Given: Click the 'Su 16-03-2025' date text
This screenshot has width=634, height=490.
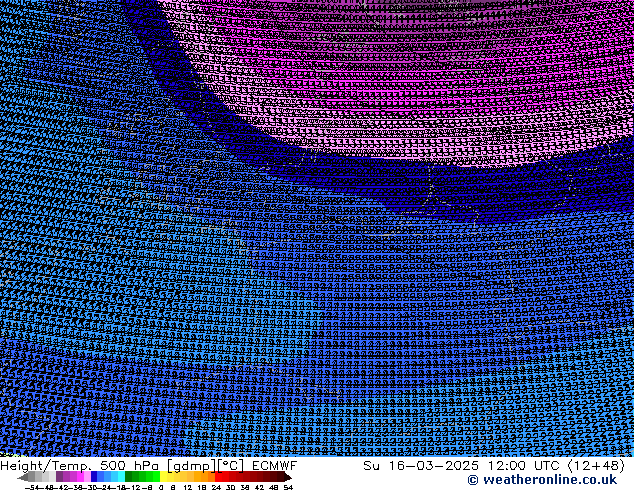Looking at the screenshot, I should tap(421, 466).
